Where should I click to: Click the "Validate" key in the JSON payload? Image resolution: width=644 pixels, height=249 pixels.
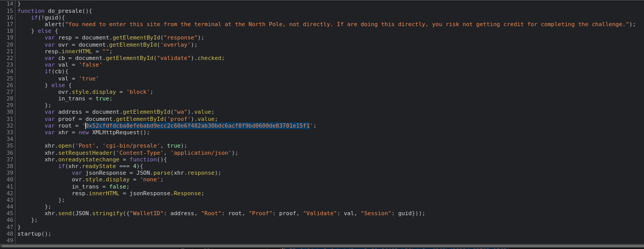[x=320, y=214]
